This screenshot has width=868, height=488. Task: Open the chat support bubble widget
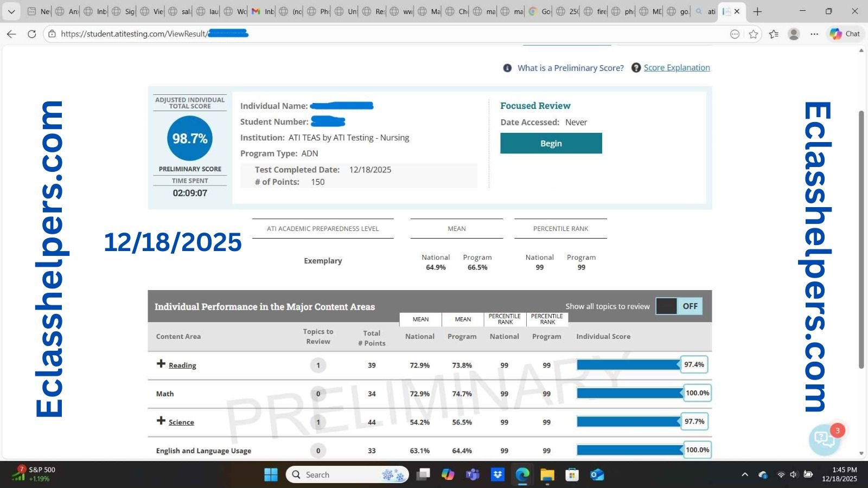[x=824, y=439]
